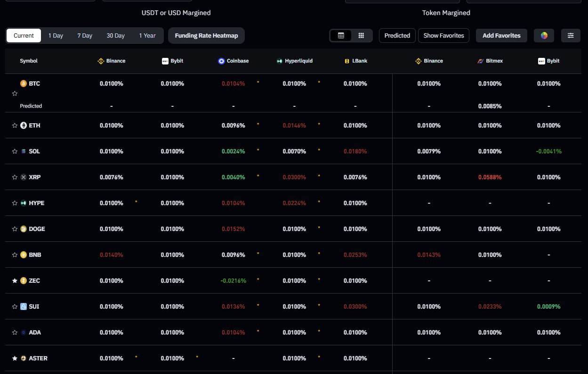Toggle the favorite star for SOL
The width and height of the screenshot is (588, 374).
[15, 151]
